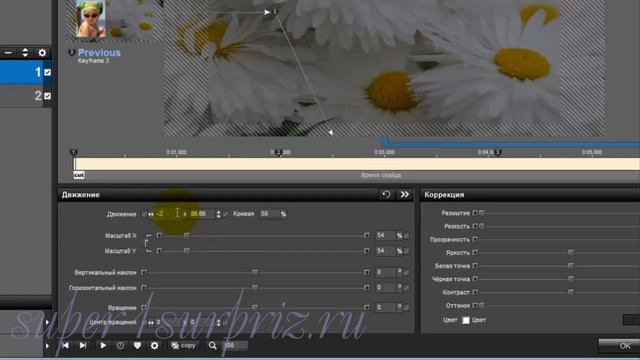Click the Масштаб X slider handle
The height and width of the screenshot is (360, 640).
pyautogui.click(x=187, y=236)
